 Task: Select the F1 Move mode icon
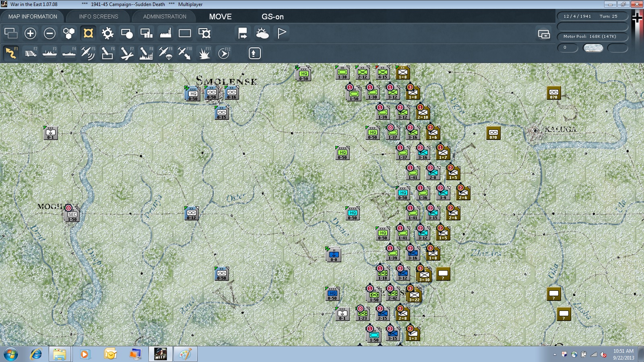point(11,53)
